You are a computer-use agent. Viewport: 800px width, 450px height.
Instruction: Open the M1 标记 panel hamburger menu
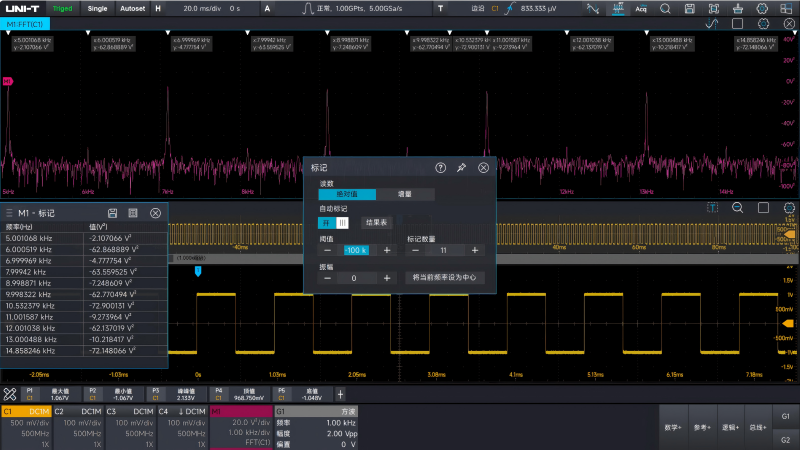coord(9,213)
